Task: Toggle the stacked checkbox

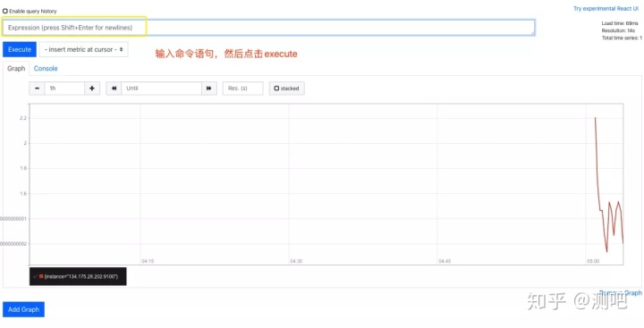Action: [276, 88]
